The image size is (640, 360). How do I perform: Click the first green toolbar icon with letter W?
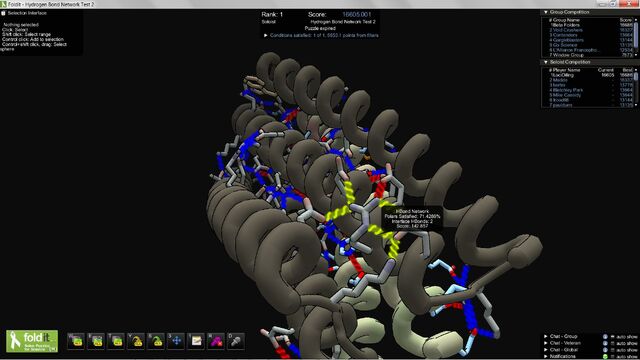coord(76,341)
